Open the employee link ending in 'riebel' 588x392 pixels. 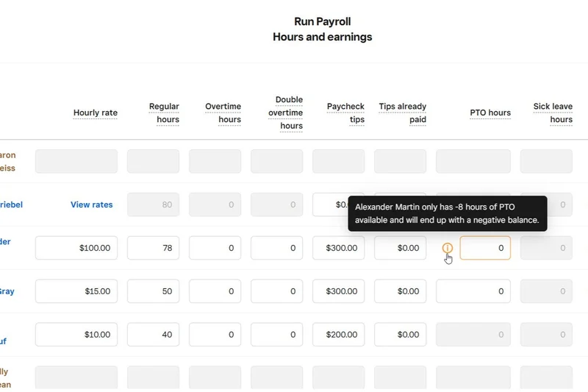[11, 204]
